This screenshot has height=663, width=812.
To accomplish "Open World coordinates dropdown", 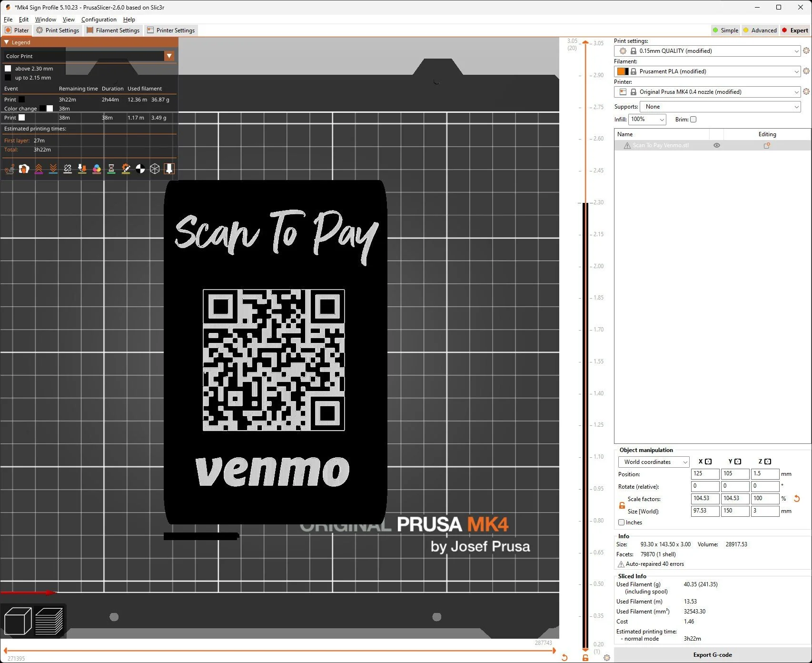I will point(654,462).
